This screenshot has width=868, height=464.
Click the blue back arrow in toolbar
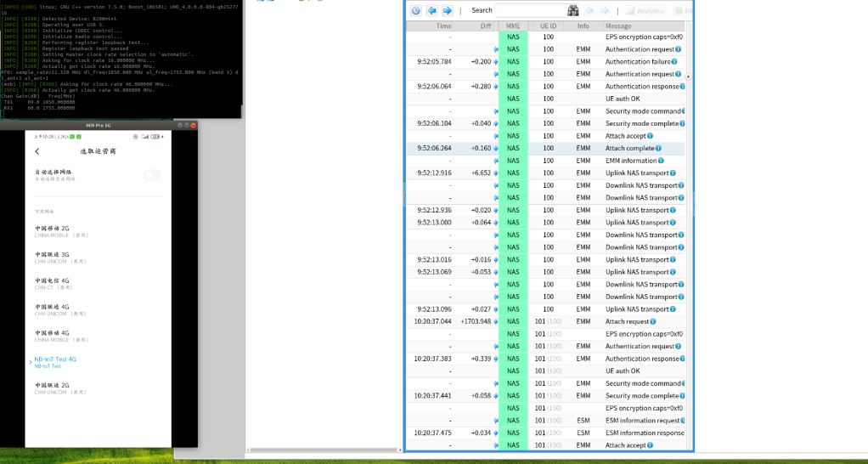pyautogui.click(x=432, y=11)
